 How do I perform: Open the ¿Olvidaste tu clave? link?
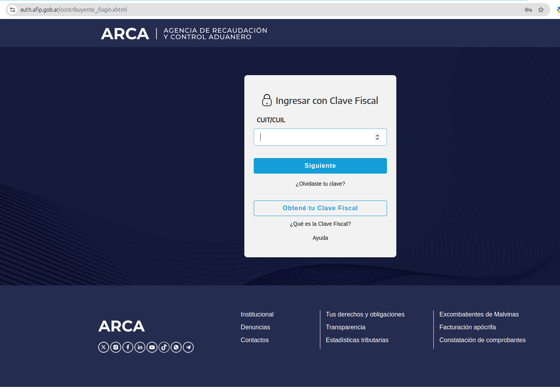pyautogui.click(x=320, y=184)
